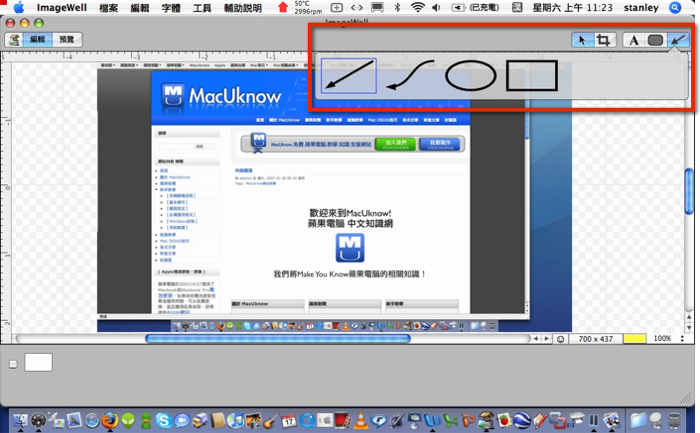Click the blue vertical scrollbar thumb

(x=689, y=191)
